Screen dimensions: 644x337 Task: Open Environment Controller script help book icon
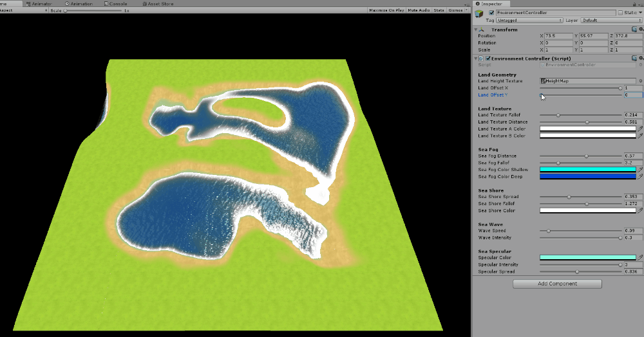click(634, 59)
